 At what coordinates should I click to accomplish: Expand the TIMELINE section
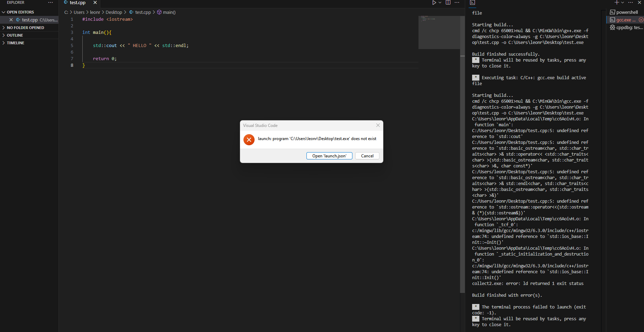click(15, 43)
